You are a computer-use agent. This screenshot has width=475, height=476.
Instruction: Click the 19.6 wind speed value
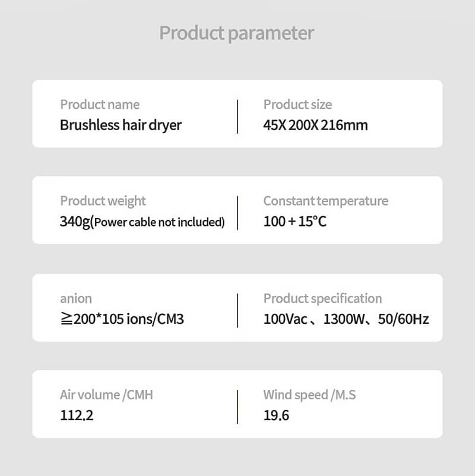tap(276, 415)
